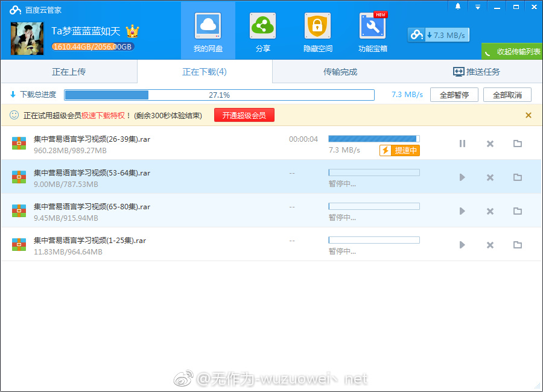Pause downloading 集中营易语言学习视频(26-39集).rar

pyautogui.click(x=462, y=144)
